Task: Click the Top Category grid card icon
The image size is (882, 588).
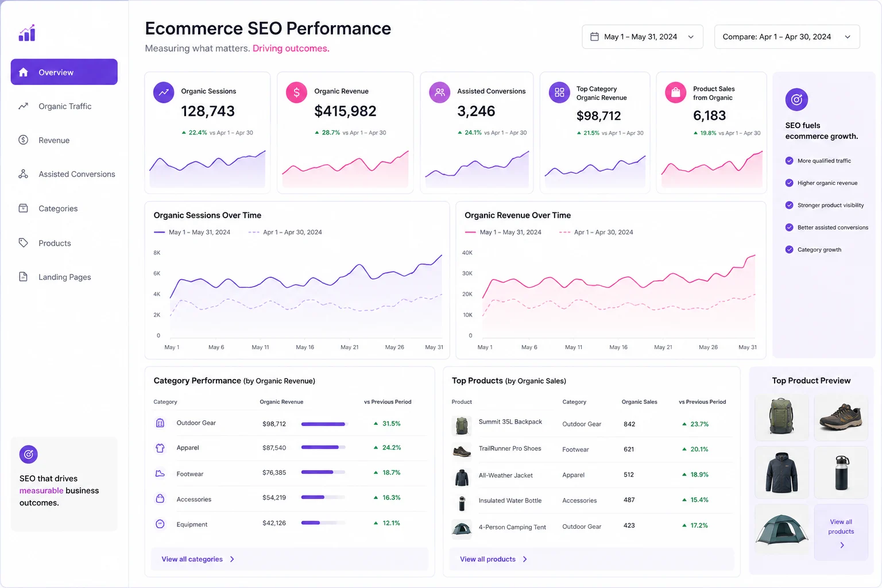Action: [x=559, y=92]
